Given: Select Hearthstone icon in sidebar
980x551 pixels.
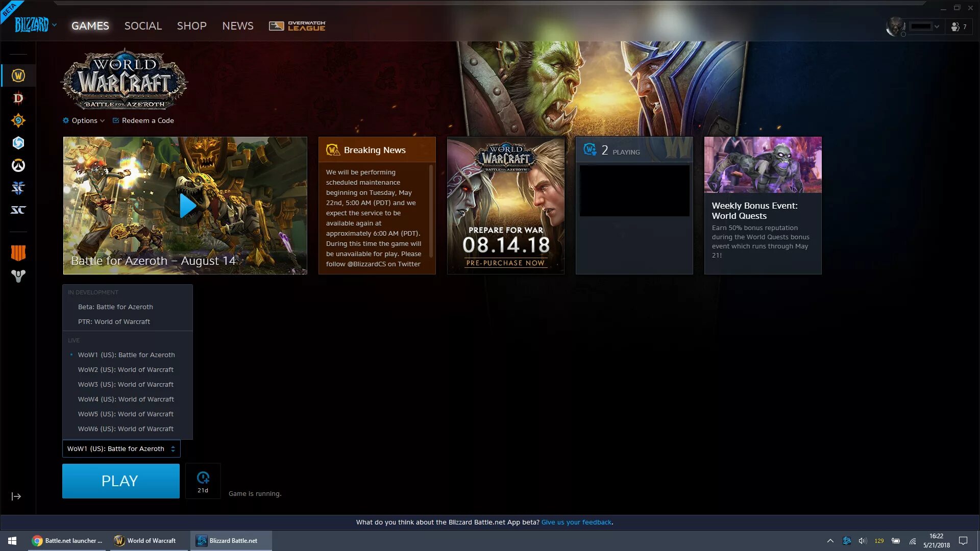Looking at the screenshot, I should (x=18, y=120).
